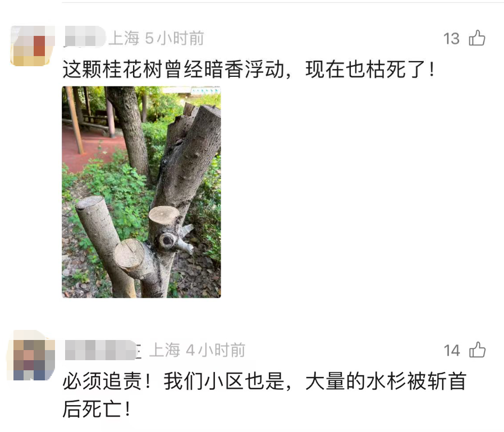This screenshot has height=432, width=504.
Task: Select the phrase 大量的水杉被斩首
Action: (x=386, y=381)
